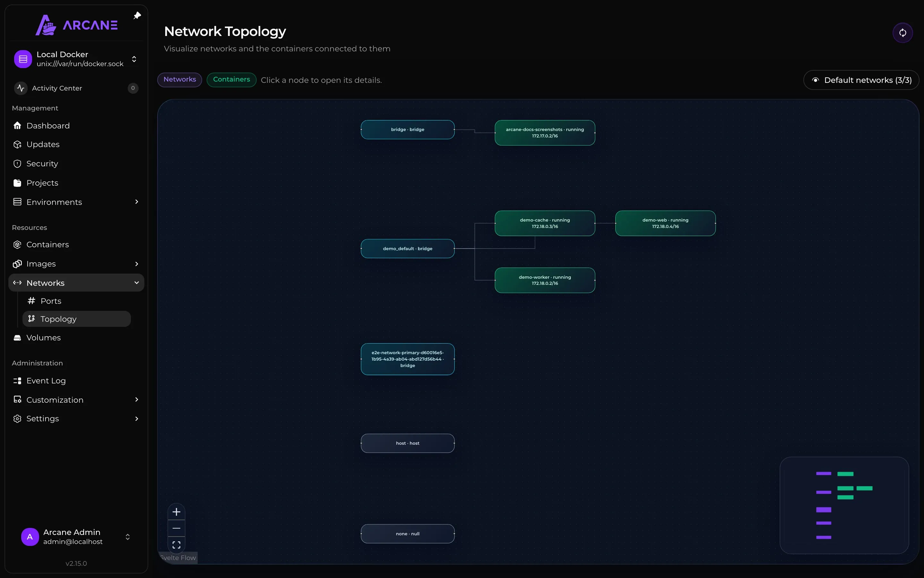
Task: Click the Projects folder icon
Action: pos(17,183)
